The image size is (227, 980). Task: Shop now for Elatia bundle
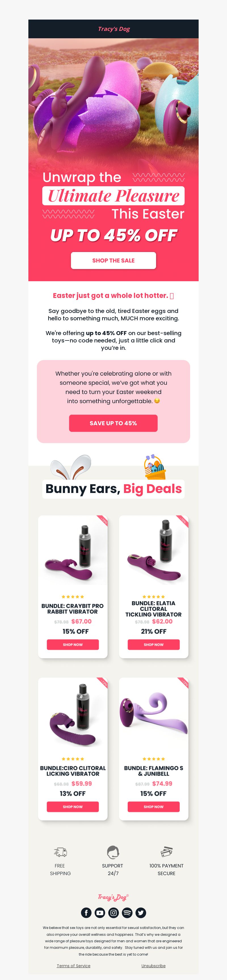[154, 644]
